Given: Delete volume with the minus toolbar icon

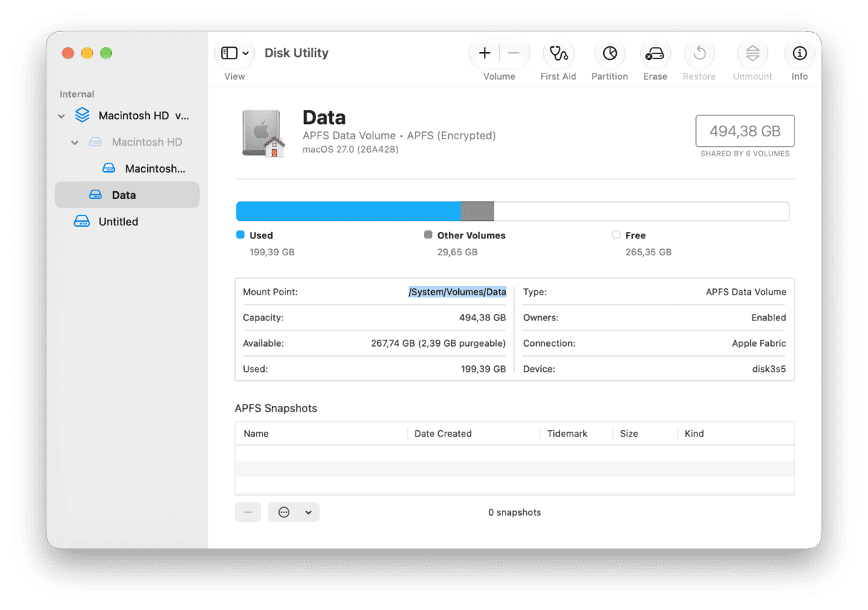Looking at the screenshot, I should (x=514, y=53).
